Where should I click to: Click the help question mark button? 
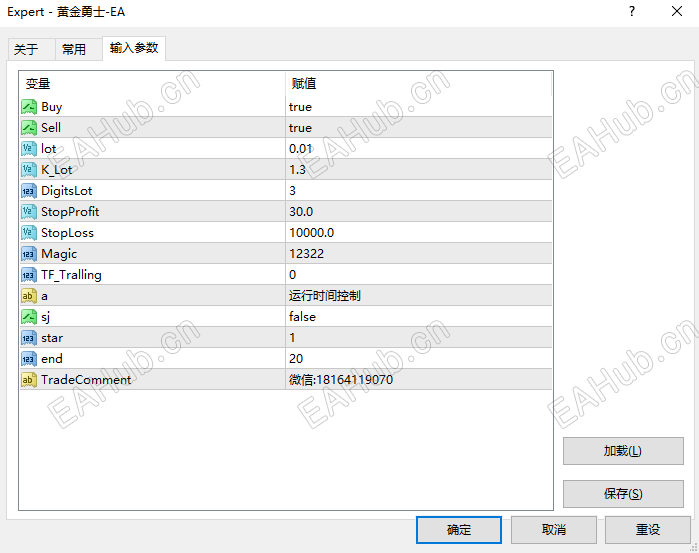(632, 11)
